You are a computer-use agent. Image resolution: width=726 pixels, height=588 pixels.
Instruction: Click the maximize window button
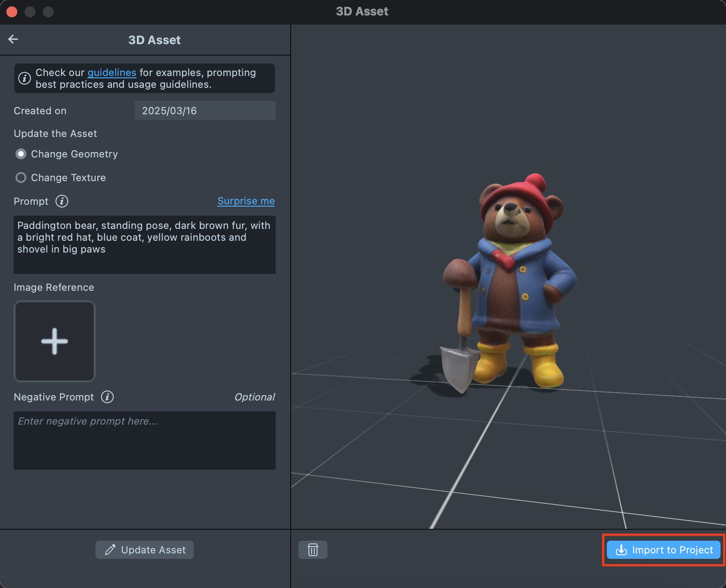tap(48, 12)
